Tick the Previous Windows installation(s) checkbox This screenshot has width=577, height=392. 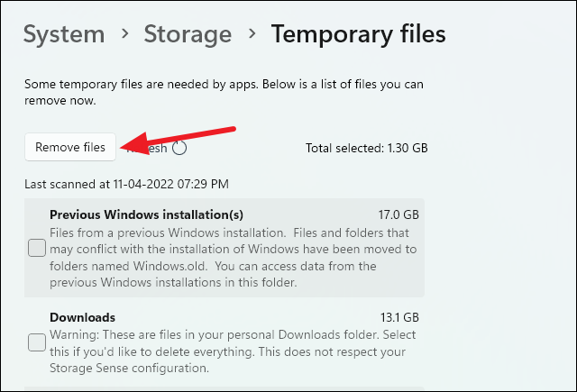(x=37, y=248)
